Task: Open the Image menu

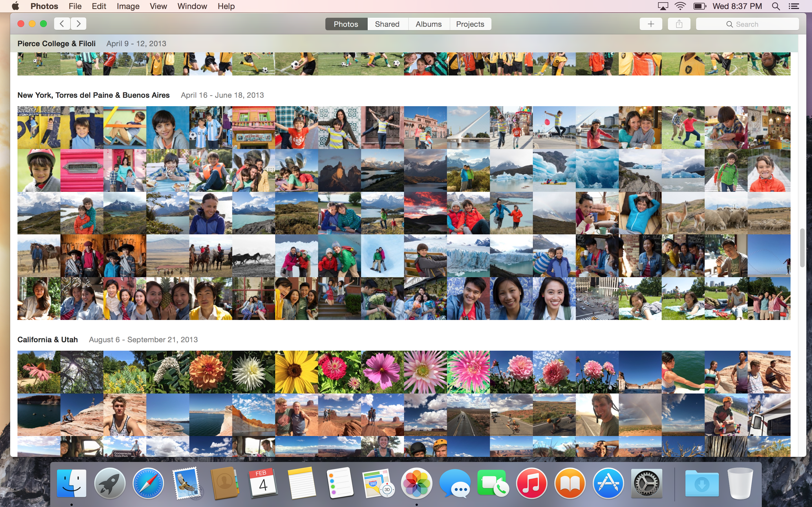Action: (x=128, y=6)
